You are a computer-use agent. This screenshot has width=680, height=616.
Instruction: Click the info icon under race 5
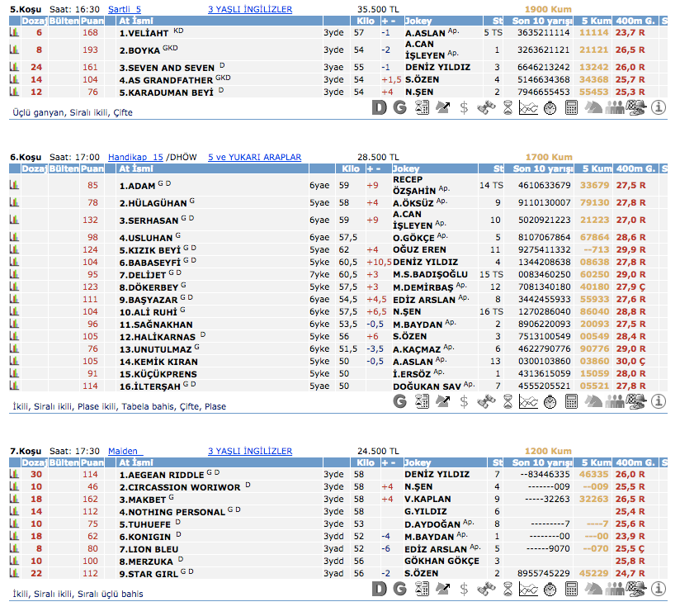coord(659,107)
